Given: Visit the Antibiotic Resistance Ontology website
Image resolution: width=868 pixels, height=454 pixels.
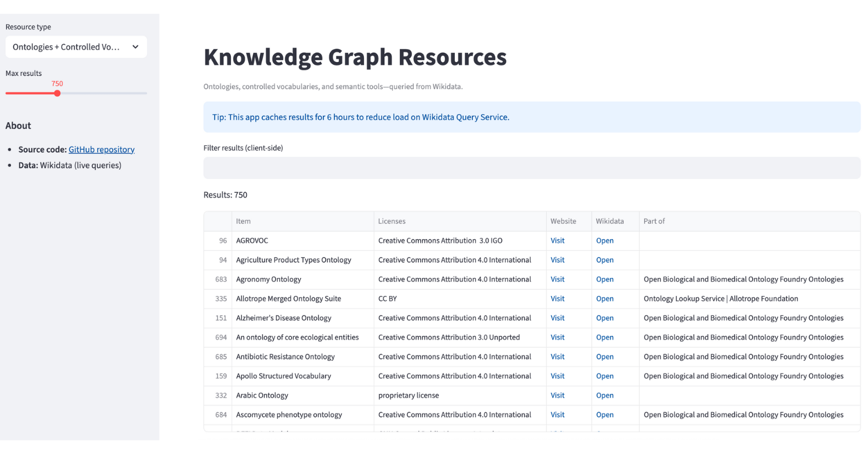Looking at the screenshot, I should pyautogui.click(x=557, y=357).
